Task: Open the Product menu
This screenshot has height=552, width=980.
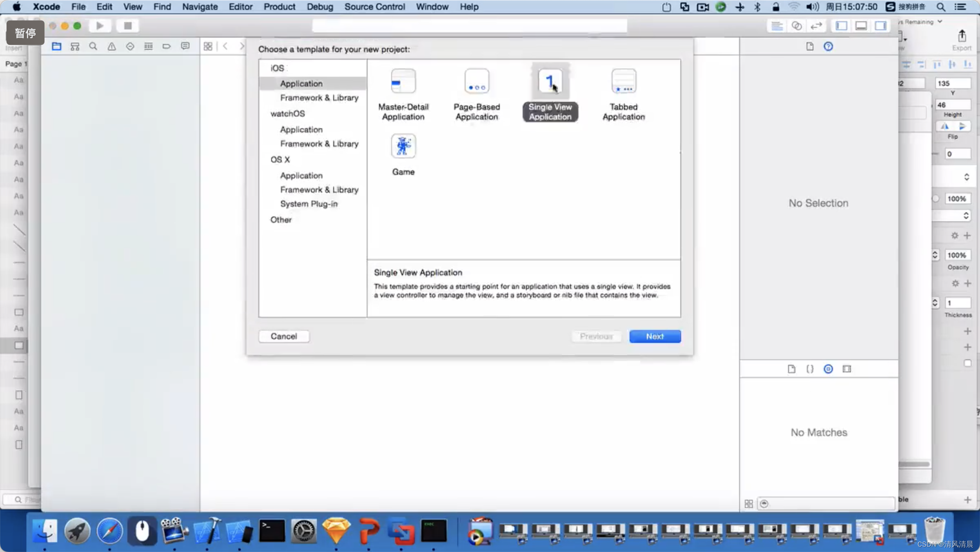Action: (x=279, y=7)
